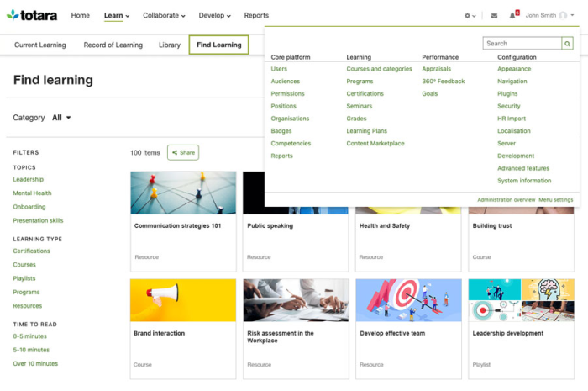Open Leadership development playlist thumbnail

[x=522, y=300]
